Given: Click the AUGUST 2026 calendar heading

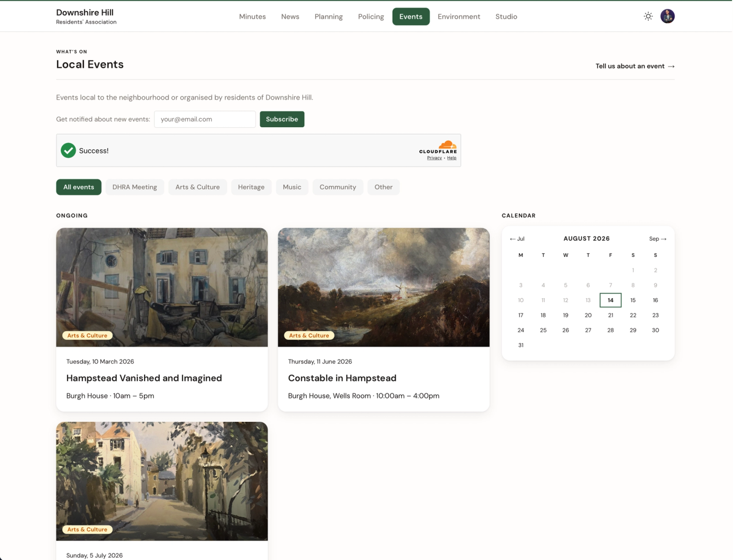Looking at the screenshot, I should click(x=586, y=239).
